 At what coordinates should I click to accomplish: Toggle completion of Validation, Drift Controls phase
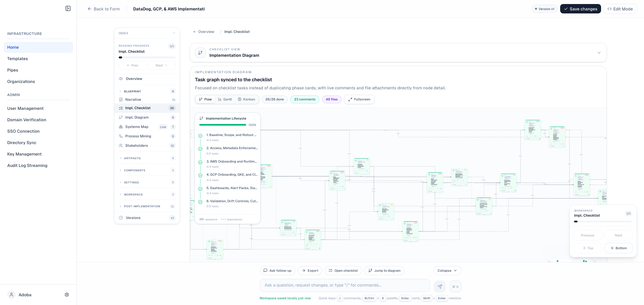(201, 202)
